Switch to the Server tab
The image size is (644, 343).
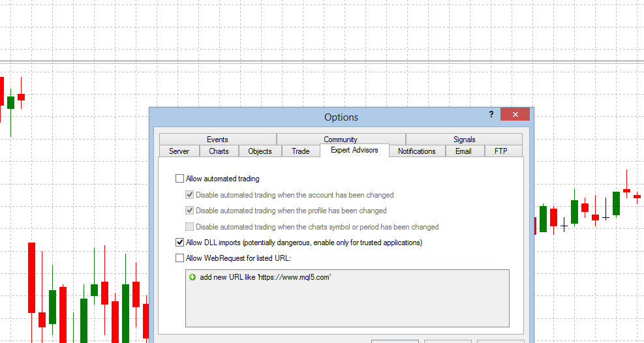tap(179, 151)
